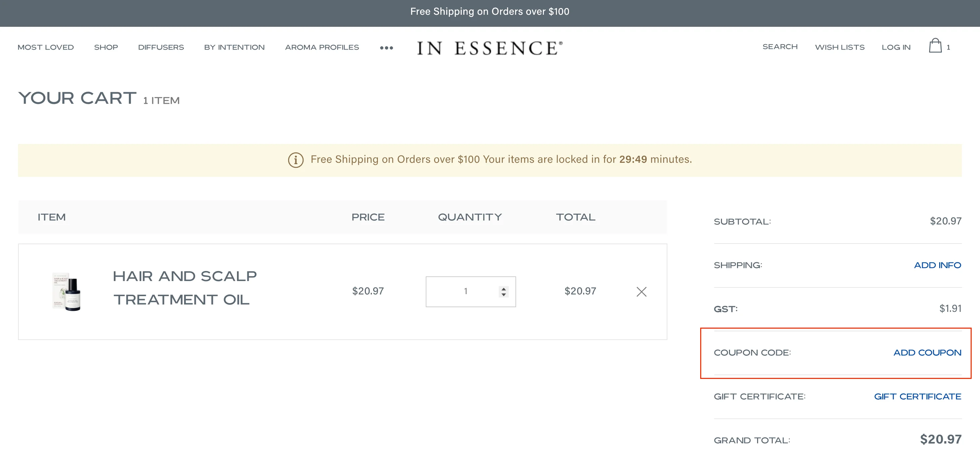
Task: Click the Gift Certificate link
Action: point(917,396)
